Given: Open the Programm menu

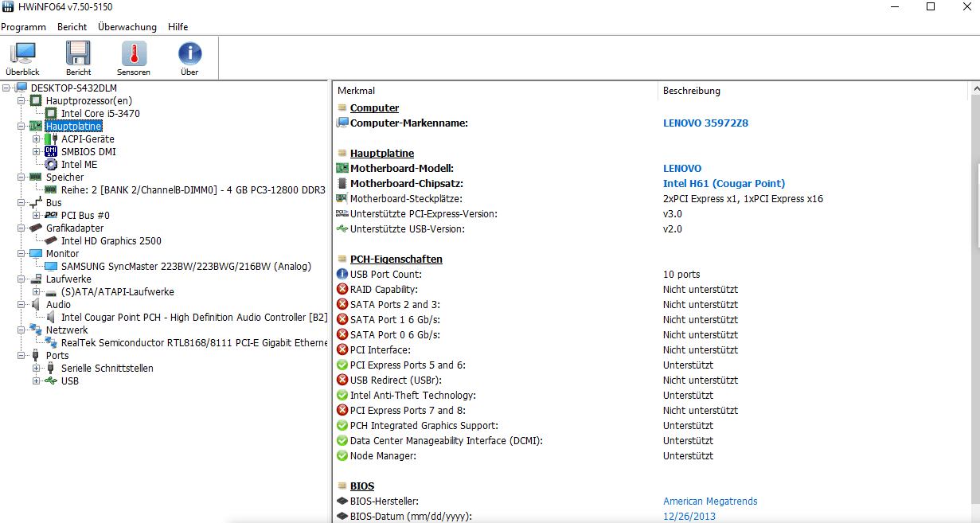Looking at the screenshot, I should click(24, 27).
